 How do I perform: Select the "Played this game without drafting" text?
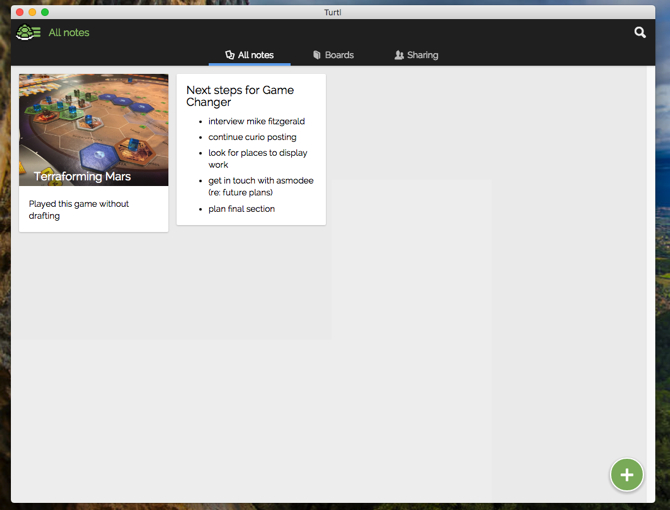tap(79, 209)
